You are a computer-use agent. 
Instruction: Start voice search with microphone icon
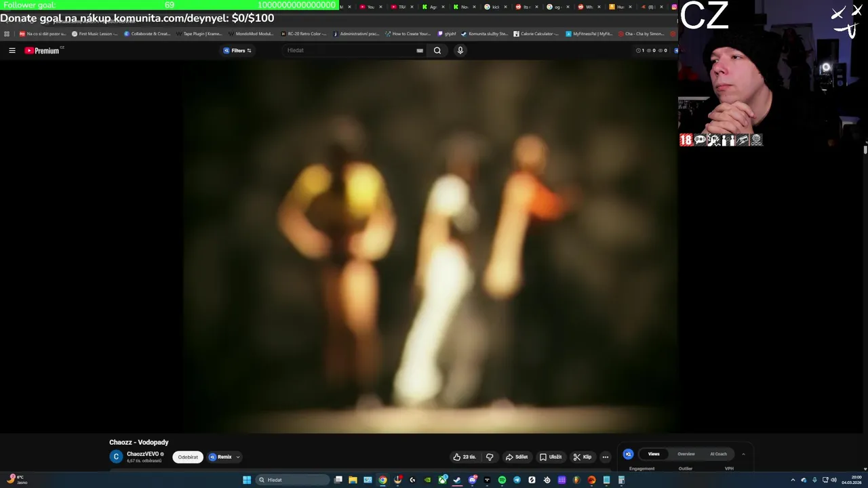[x=460, y=50]
